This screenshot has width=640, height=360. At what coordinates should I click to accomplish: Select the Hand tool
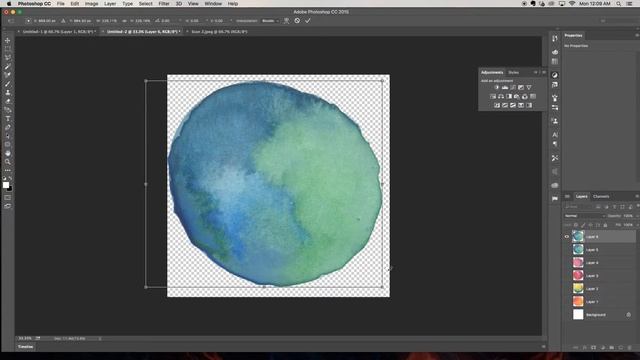pos(8,153)
